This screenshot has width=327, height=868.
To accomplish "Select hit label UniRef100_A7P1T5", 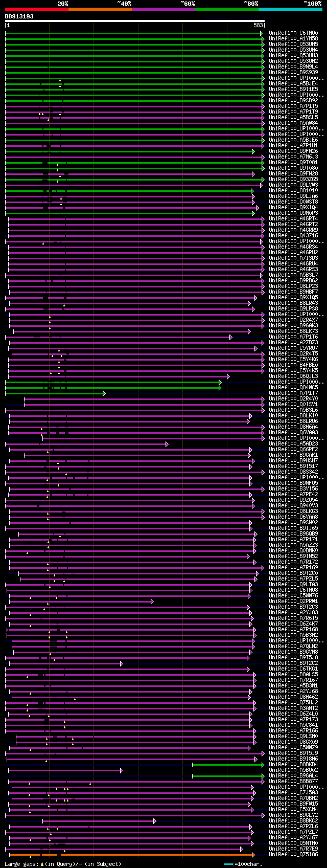I will pos(293,106).
